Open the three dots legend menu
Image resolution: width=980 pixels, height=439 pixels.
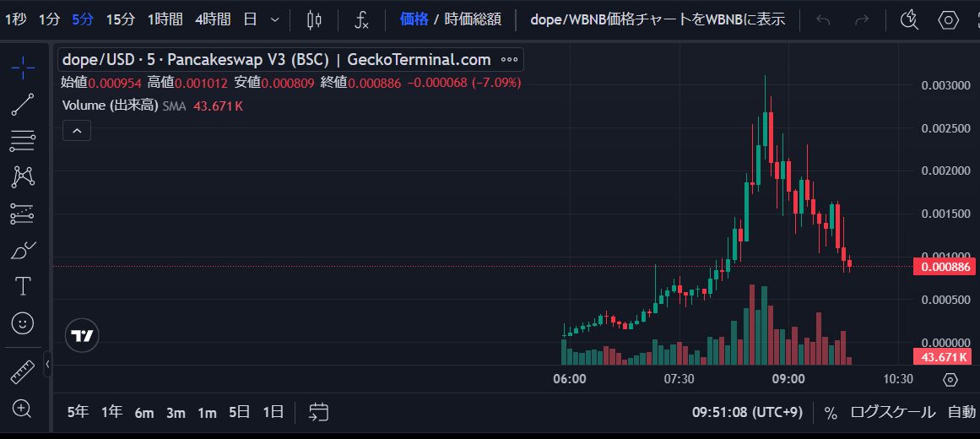pyautogui.click(x=509, y=60)
